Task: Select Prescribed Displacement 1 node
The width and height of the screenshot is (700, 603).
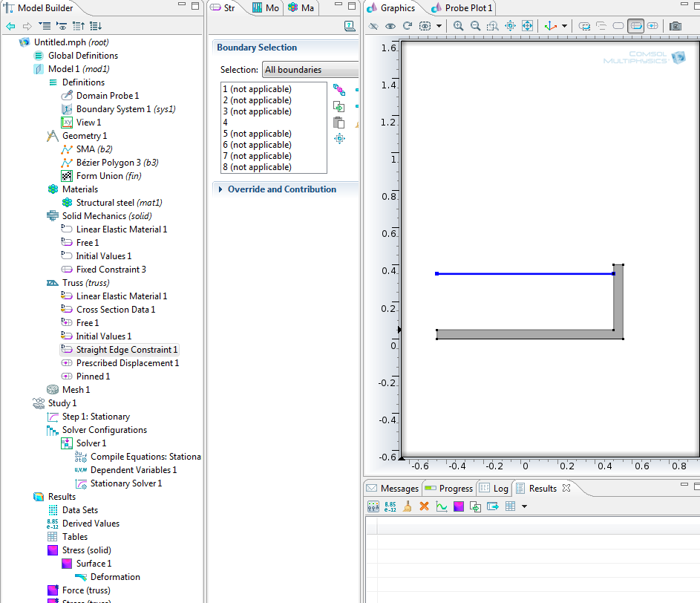Action: coord(127,363)
